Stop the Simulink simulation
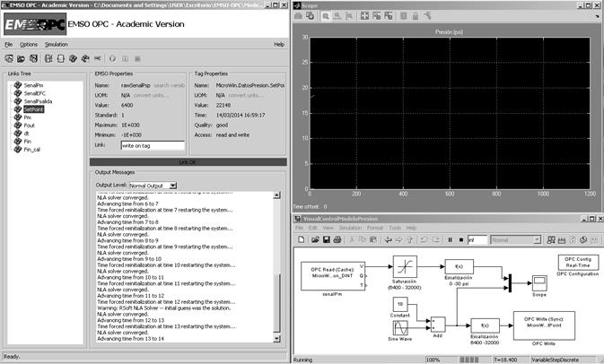The height and width of the screenshot is (364, 604). pos(460,240)
